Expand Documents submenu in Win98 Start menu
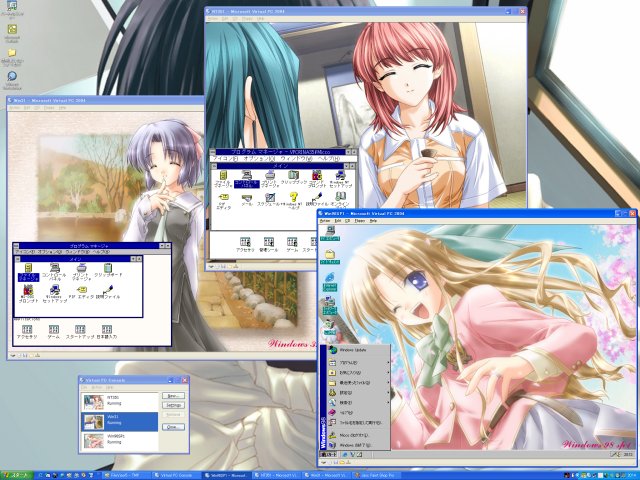Screen dimensions: 640x480 click(358, 383)
